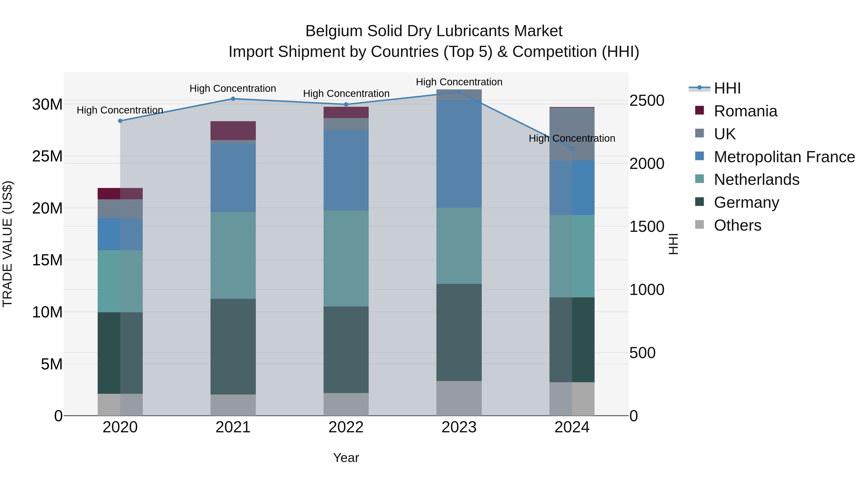Click the Romania dark maroon legend swatch

699,110
